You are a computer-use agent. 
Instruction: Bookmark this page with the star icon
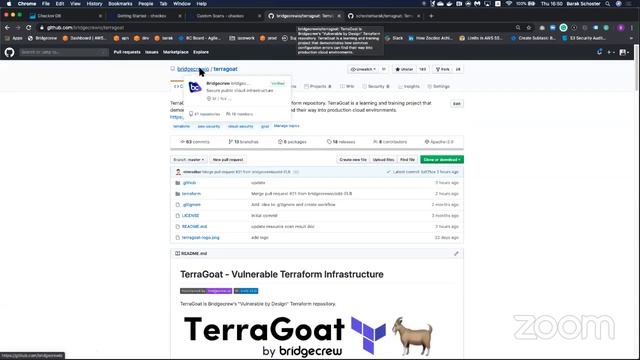(x=529, y=27)
